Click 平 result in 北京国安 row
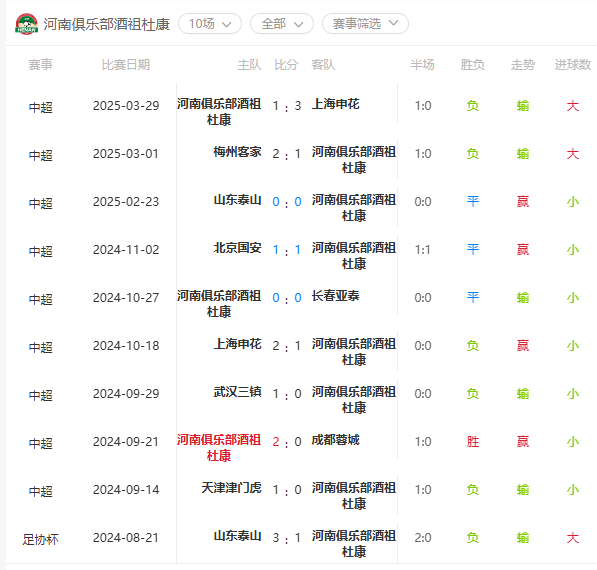 tap(472, 249)
